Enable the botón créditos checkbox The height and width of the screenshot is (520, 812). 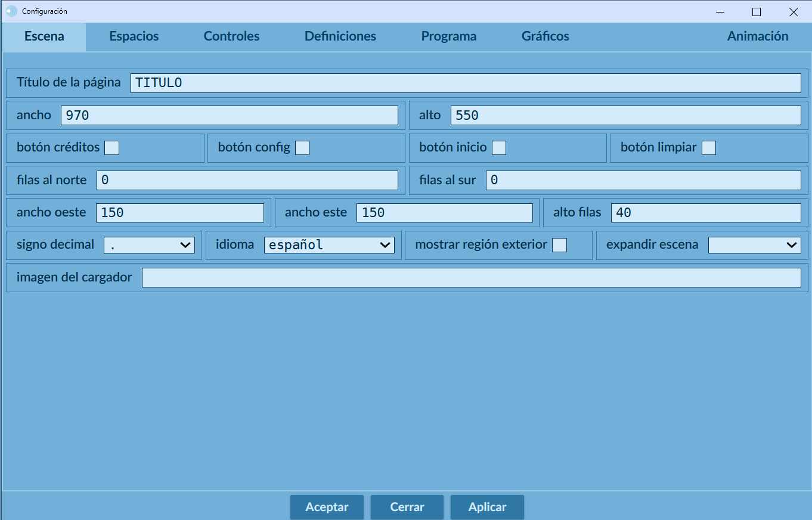pyautogui.click(x=111, y=148)
